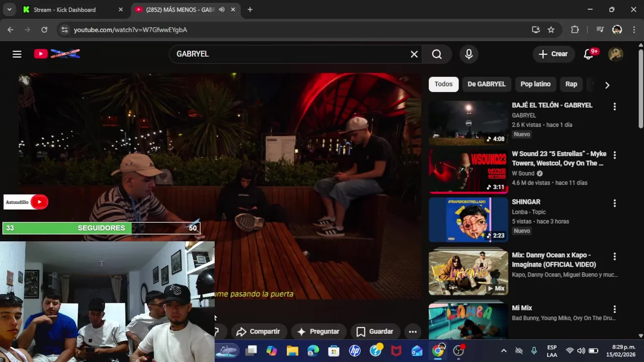The width and height of the screenshot is (644, 362).
Task: Open Chrome three-dot menu
Action: (x=633, y=30)
